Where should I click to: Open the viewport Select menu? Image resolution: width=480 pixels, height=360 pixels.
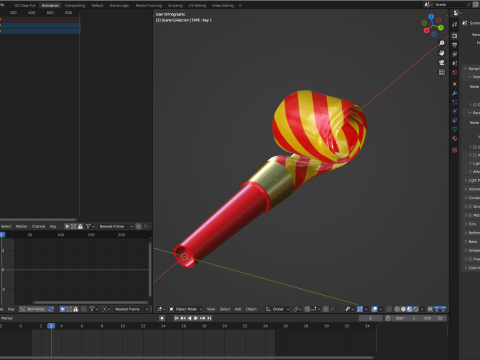point(225,309)
